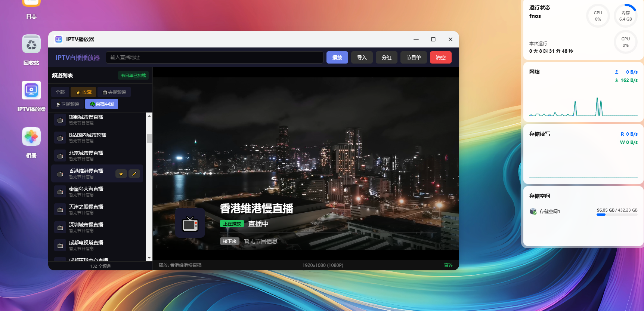Click the large 香港维港慢直播 video title
644x311 pixels.
257,209
